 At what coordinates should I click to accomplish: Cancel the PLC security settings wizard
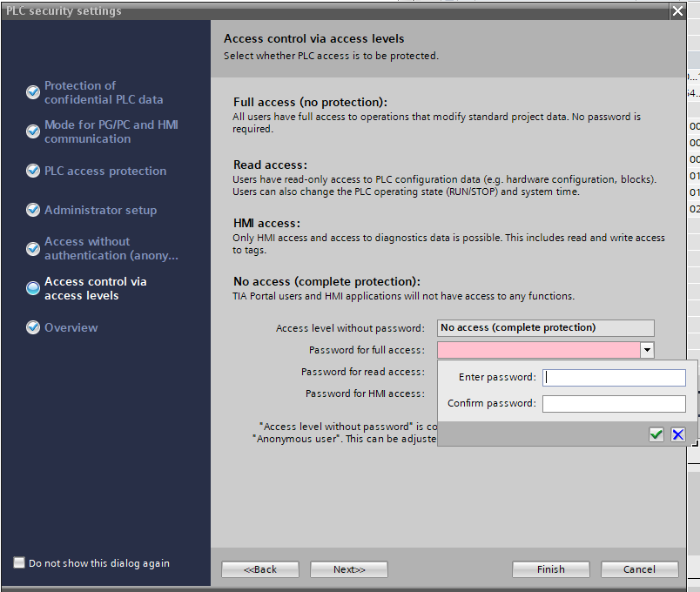639,569
